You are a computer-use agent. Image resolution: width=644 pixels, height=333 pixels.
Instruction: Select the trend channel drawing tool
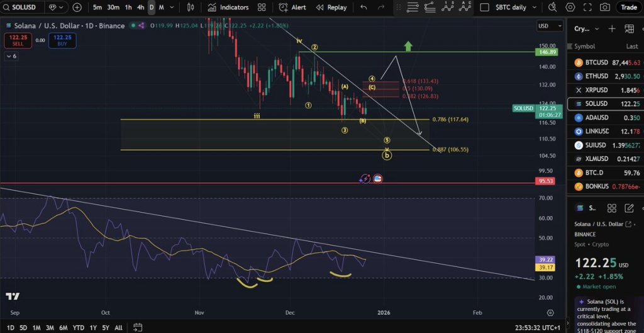(x=430, y=8)
